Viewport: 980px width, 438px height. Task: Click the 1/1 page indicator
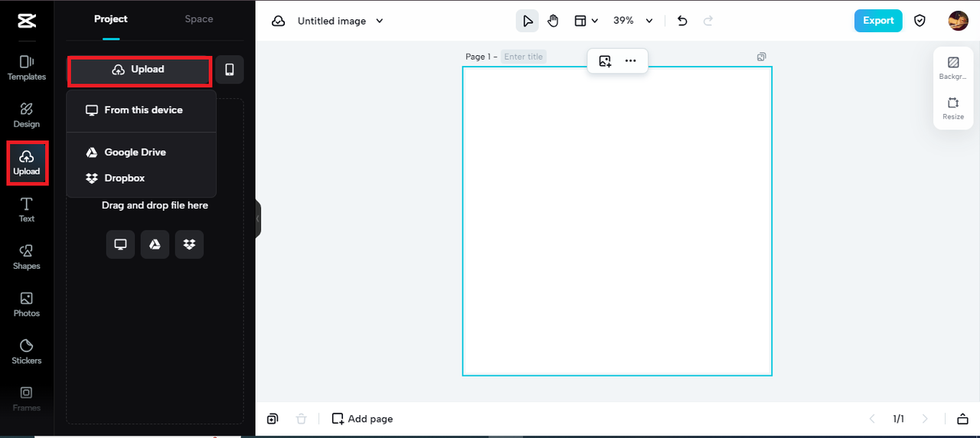898,419
